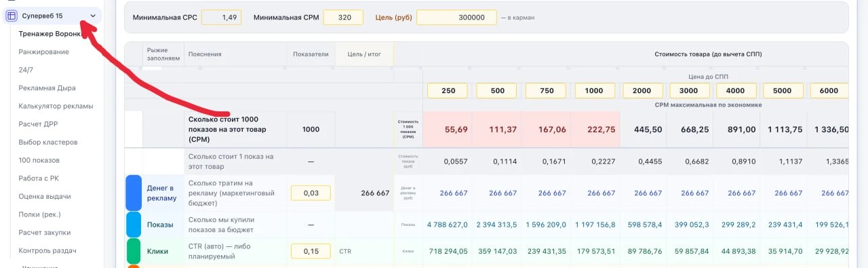Image resolution: width=868 pixels, height=268 pixels.
Task: Open Контроль раздач in the sidebar
Action: tap(47, 250)
